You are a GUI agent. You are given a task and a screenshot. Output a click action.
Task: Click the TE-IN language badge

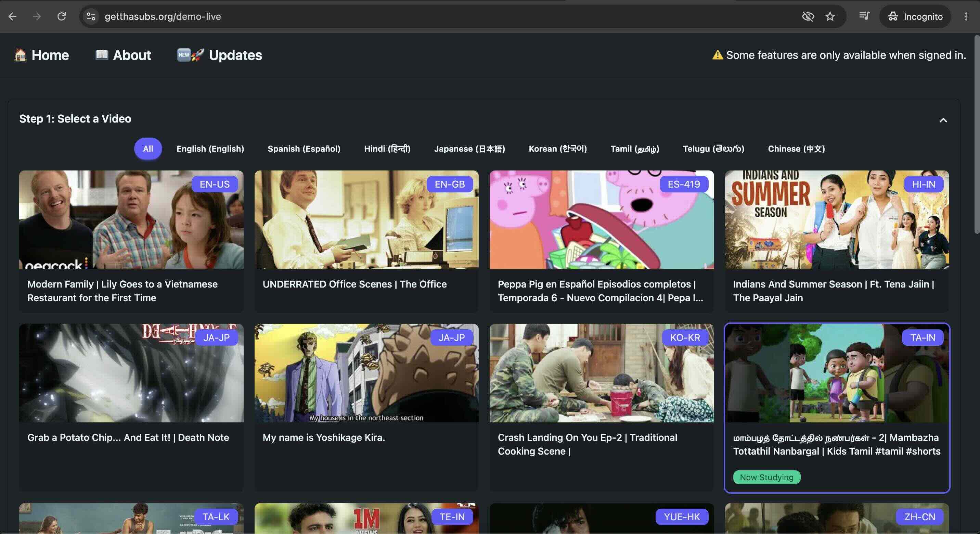click(452, 517)
